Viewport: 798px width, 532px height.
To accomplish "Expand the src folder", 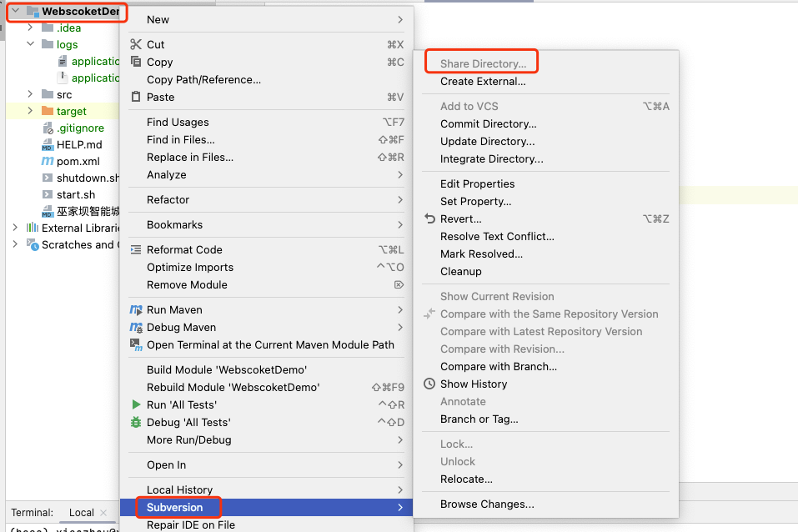I will (x=30, y=94).
